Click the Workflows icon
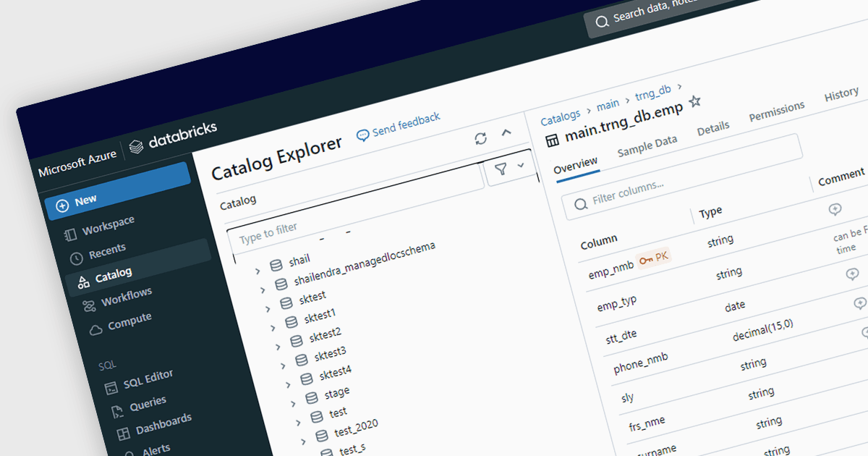This screenshot has height=456, width=868. (x=89, y=305)
